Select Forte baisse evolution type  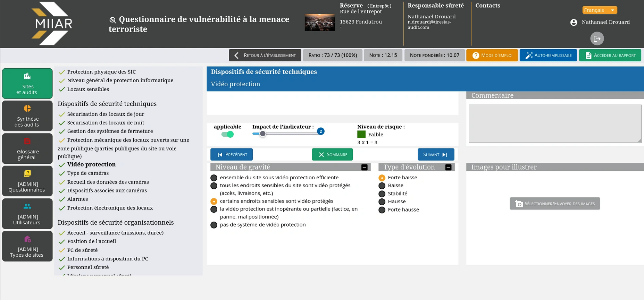382,178
